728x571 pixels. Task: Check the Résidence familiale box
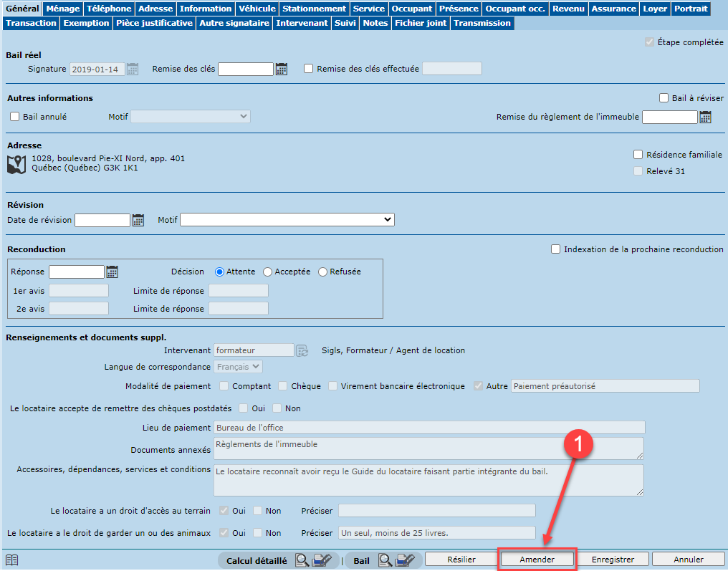(x=638, y=155)
